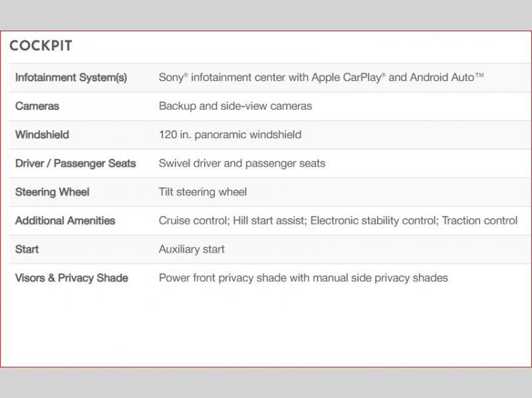The height and width of the screenshot is (398, 532).
Task: Click the Tilt steering wheel value
Action: coord(203,192)
